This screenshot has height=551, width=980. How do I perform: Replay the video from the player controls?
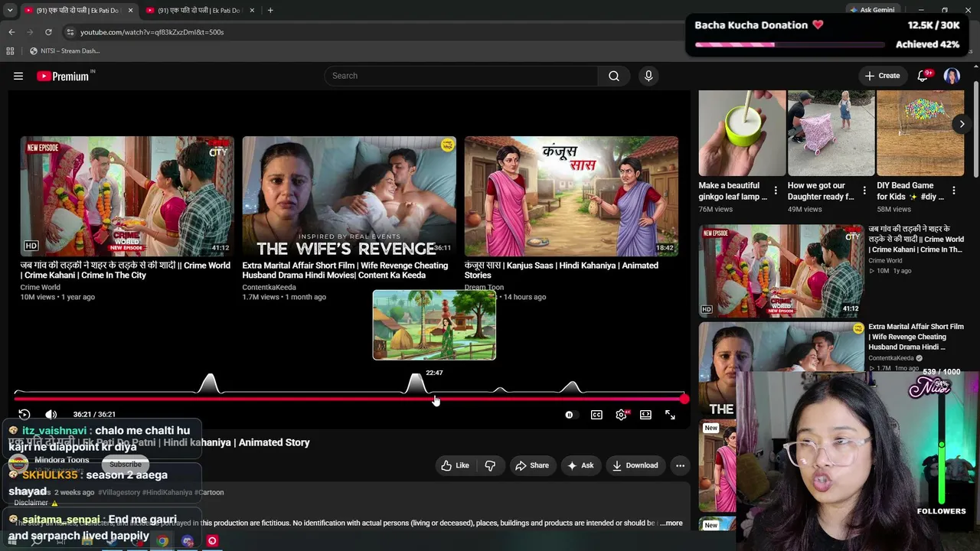click(x=24, y=414)
